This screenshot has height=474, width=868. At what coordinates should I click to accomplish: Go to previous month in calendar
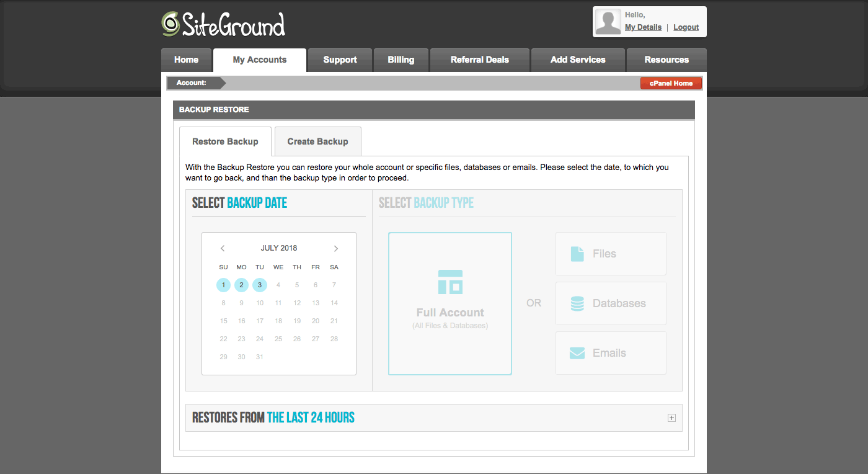point(223,249)
